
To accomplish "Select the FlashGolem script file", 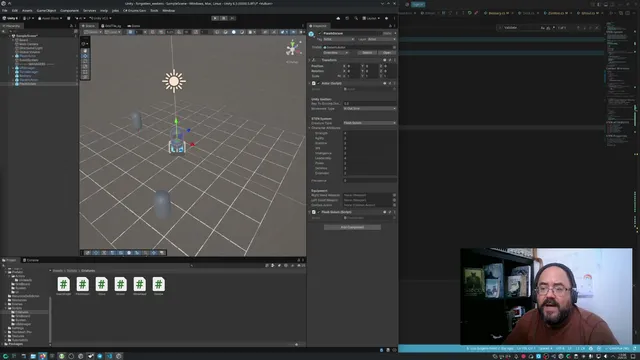I will coord(82,286).
